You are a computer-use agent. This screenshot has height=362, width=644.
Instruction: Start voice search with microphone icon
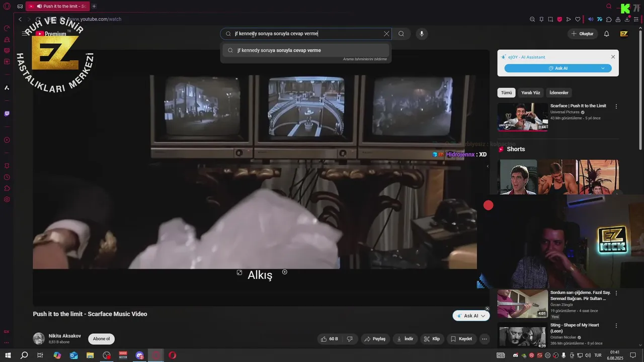[x=422, y=34]
